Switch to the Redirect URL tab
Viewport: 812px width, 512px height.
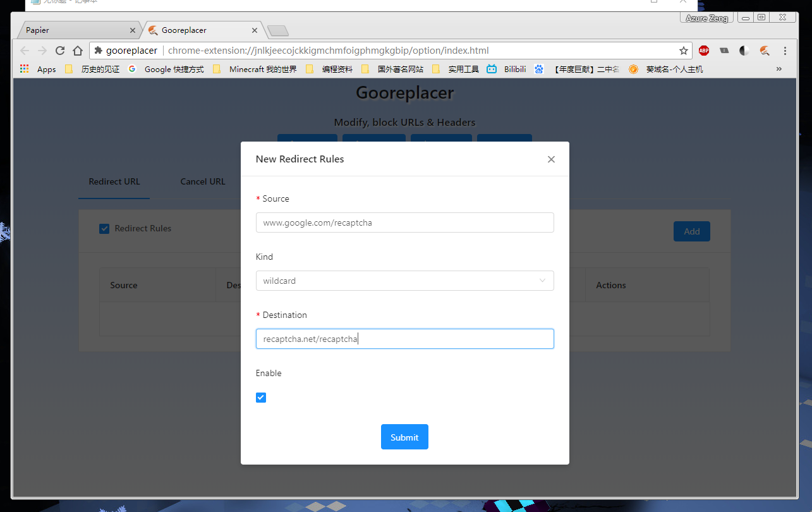click(x=114, y=181)
